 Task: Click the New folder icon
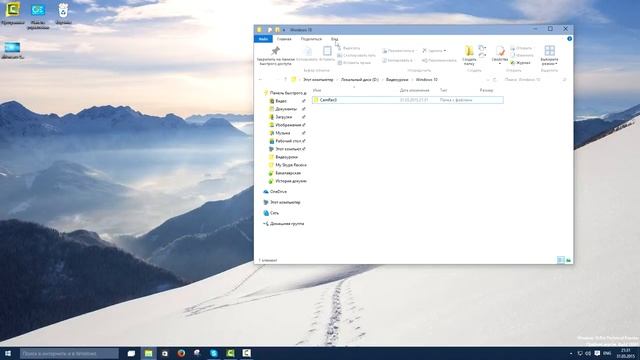pos(469,51)
